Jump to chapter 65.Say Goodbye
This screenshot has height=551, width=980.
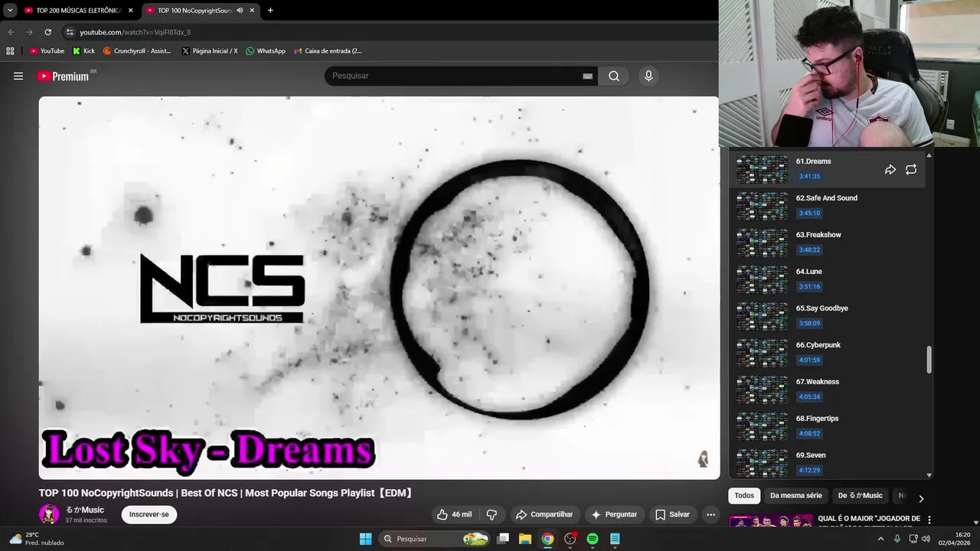click(828, 315)
